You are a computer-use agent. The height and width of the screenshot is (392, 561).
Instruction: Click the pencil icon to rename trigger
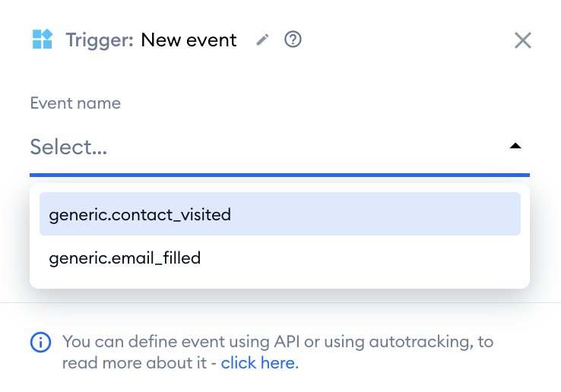point(262,40)
